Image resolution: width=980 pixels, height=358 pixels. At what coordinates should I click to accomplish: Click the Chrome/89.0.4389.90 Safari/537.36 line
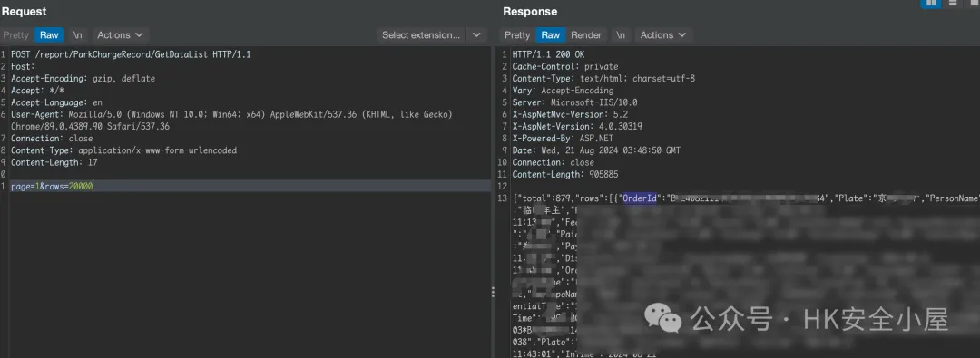coord(90,126)
